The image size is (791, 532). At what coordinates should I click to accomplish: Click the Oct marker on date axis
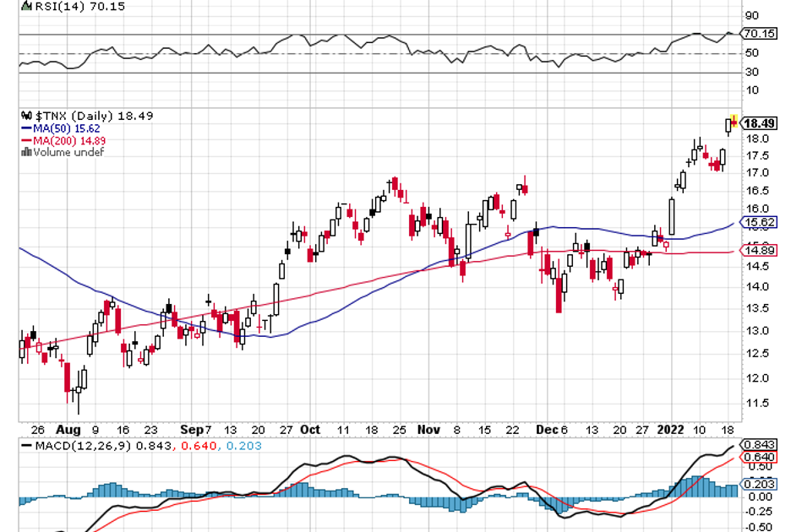coord(310,429)
